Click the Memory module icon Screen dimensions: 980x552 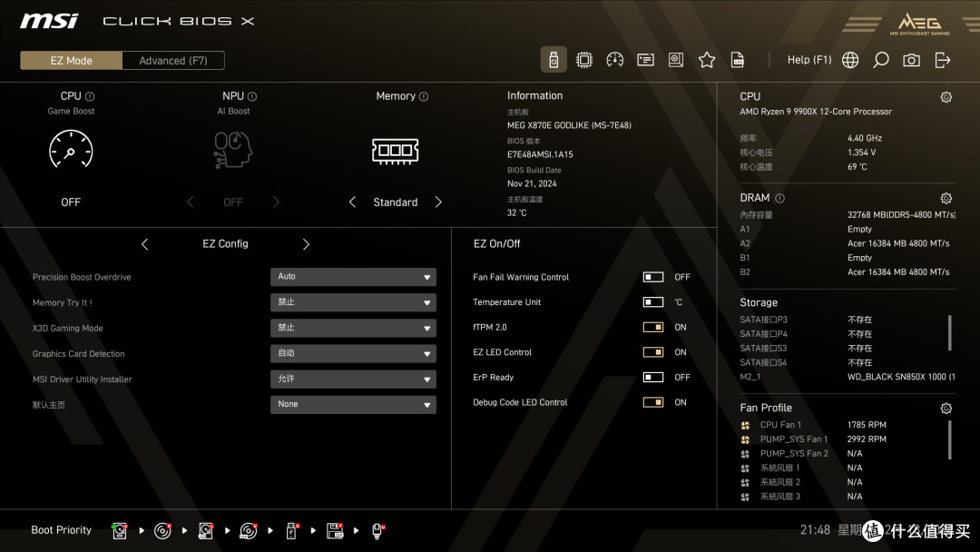pyautogui.click(x=395, y=151)
